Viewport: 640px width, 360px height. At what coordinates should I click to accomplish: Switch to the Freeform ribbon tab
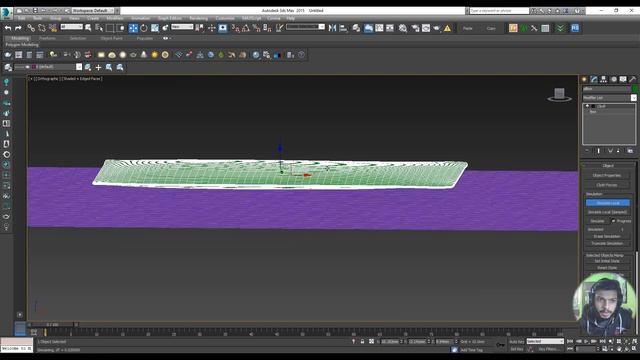tap(47, 38)
